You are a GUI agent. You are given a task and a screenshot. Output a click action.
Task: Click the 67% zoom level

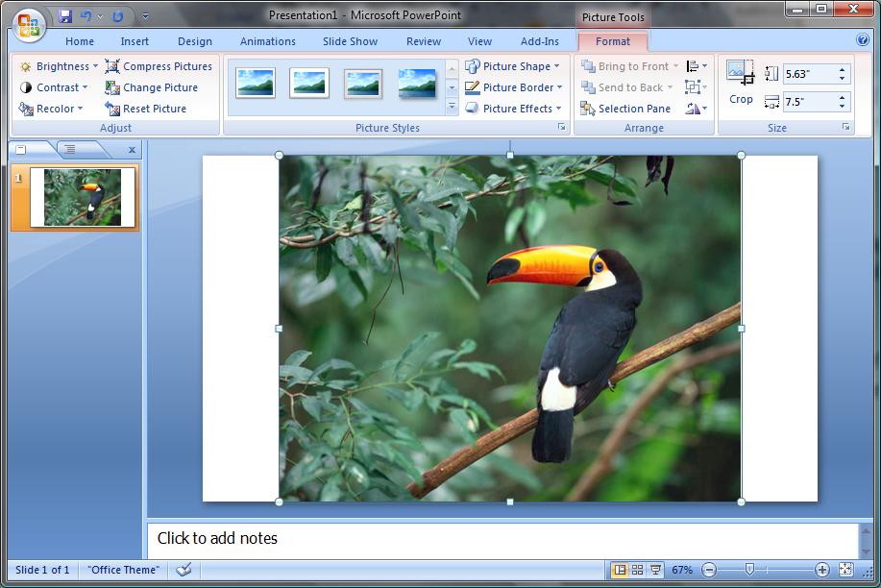pos(682,570)
